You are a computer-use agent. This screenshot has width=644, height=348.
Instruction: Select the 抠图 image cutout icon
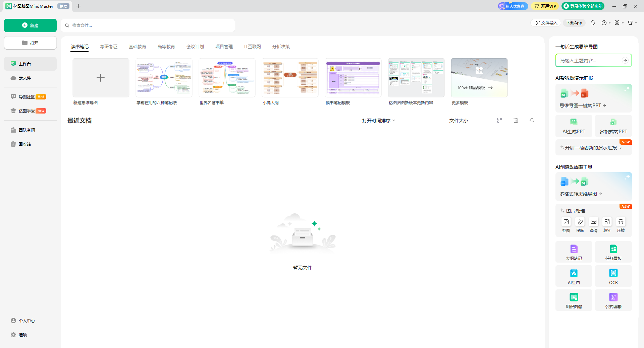click(566, 222)
